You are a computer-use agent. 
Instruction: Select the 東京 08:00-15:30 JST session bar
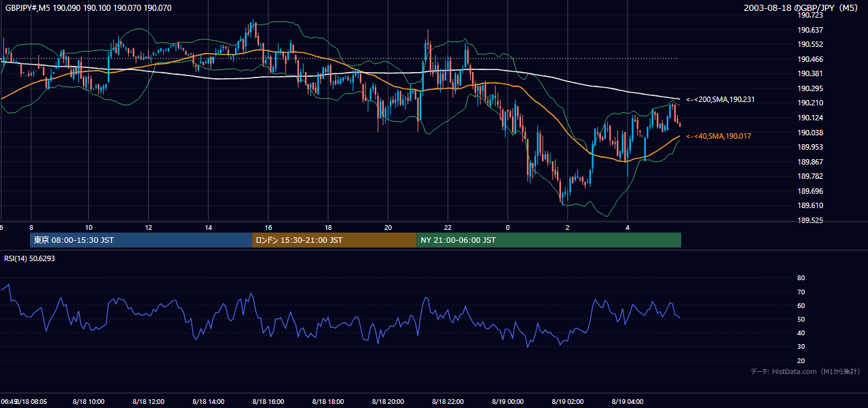[141, 240]
